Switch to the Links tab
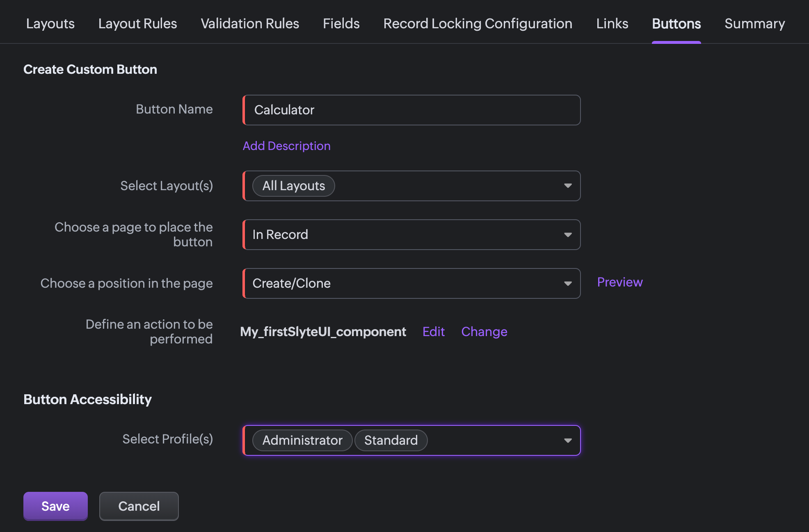 coord(612,24)
